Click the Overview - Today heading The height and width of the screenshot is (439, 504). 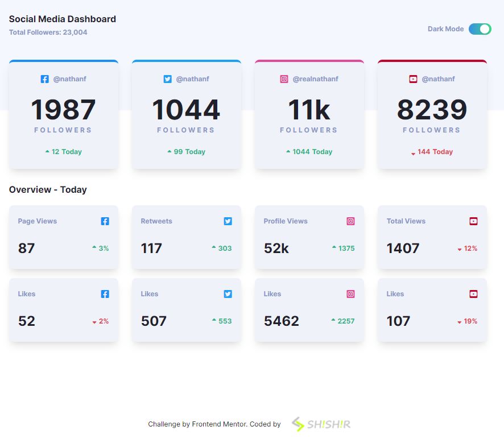pos(48,189)
